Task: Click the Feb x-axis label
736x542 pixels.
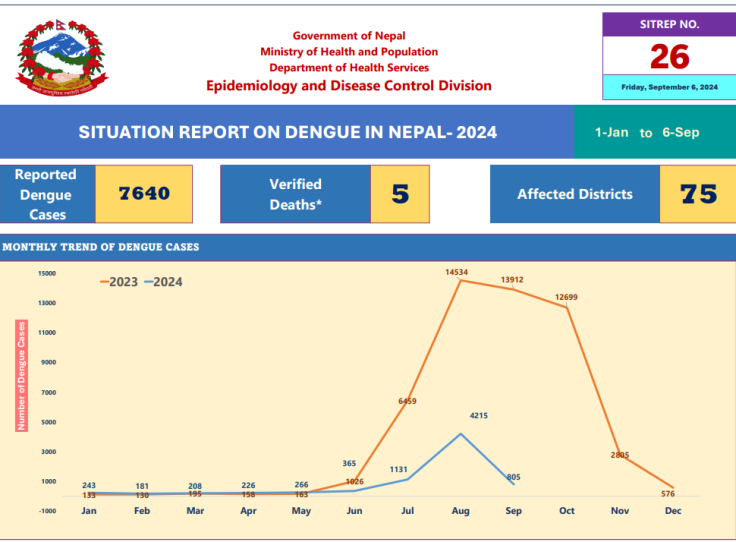Action: (x=142, y=511)
